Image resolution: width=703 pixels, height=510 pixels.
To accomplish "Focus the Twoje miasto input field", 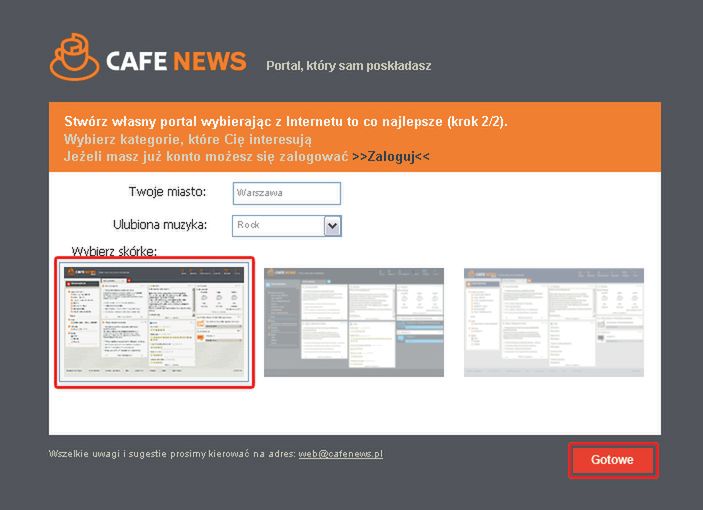I will pyautogui.click(x=286, y=193).
